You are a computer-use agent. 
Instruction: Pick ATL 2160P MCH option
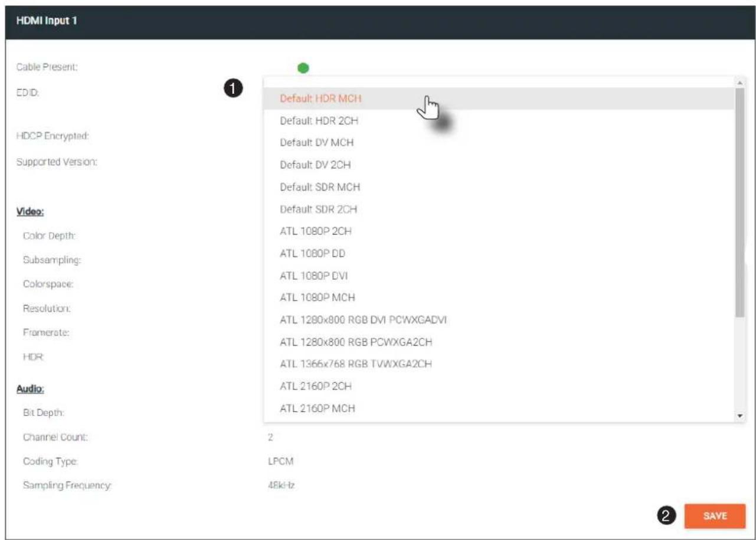pos(499,408)
